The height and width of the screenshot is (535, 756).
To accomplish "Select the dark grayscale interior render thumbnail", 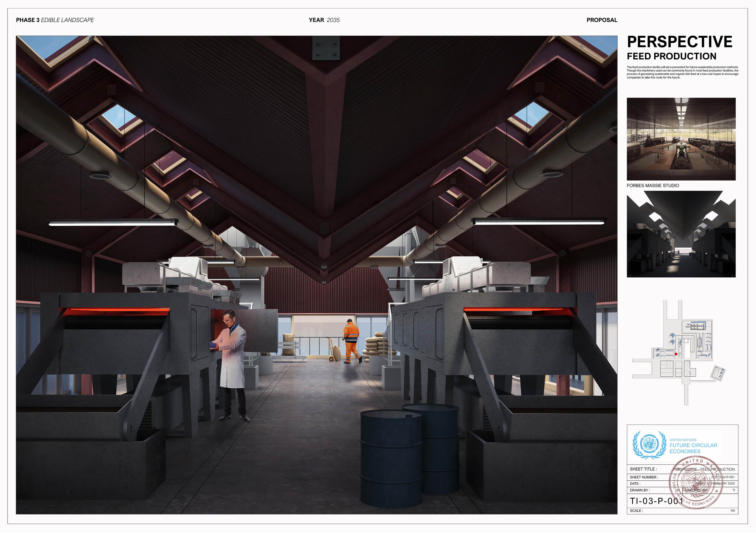I will point(681,234).
